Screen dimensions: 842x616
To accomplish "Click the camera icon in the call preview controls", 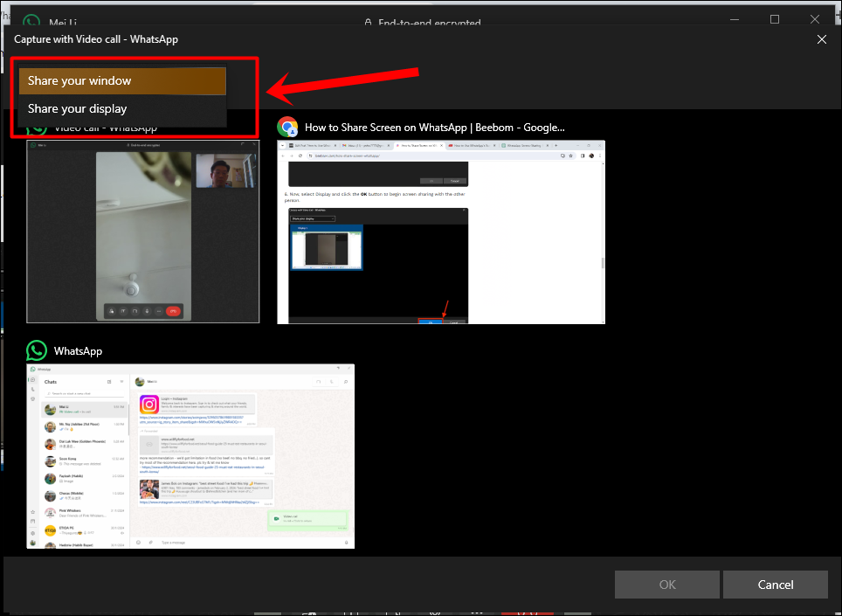I will click(x=123, y=311).
